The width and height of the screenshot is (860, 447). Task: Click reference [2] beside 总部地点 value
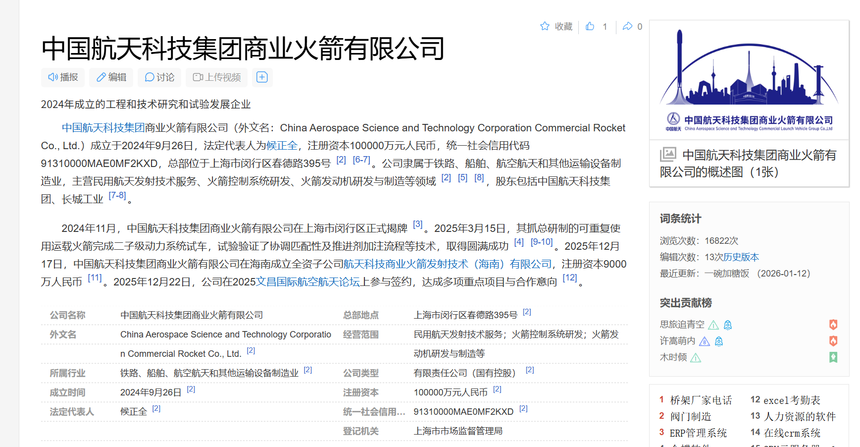(527, 312)
